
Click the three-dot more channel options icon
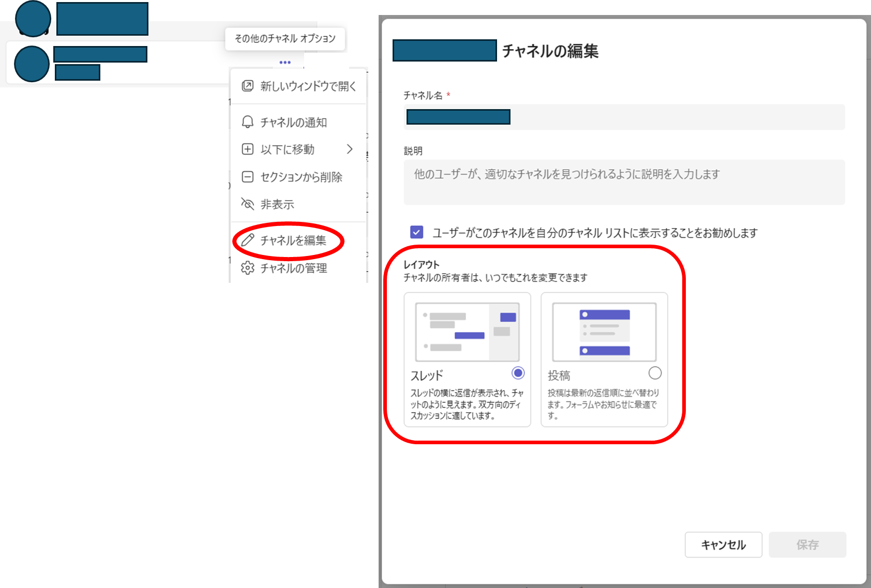click(285, 62)
